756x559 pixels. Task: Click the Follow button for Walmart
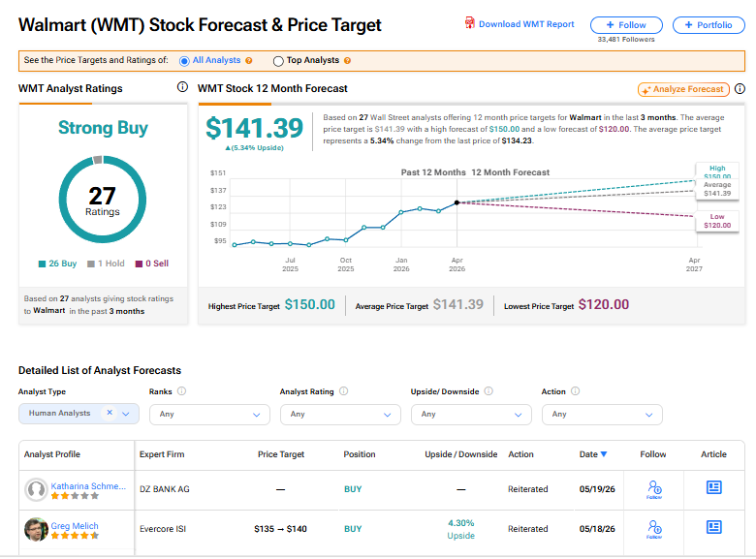pyautogui.click(x=626, y=25)
